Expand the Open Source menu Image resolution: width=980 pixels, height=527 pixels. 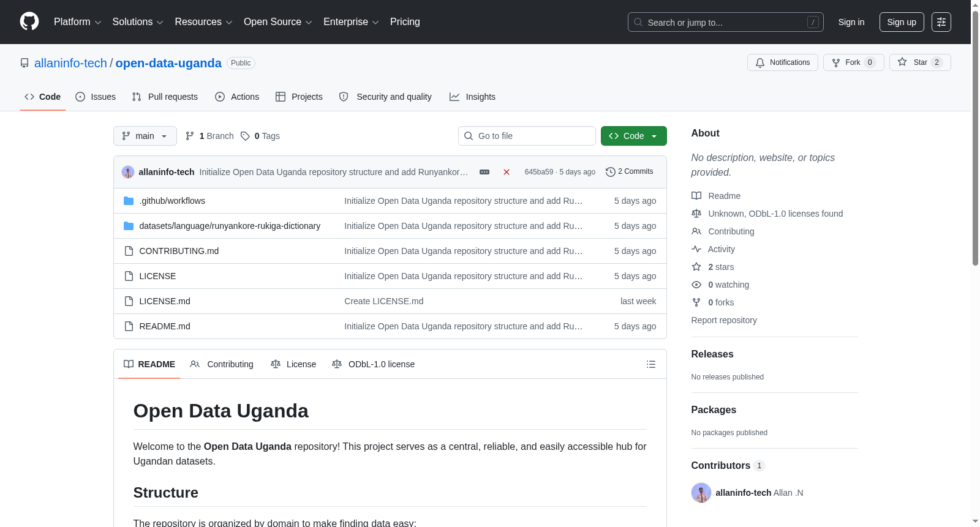(x=278, y=22)
